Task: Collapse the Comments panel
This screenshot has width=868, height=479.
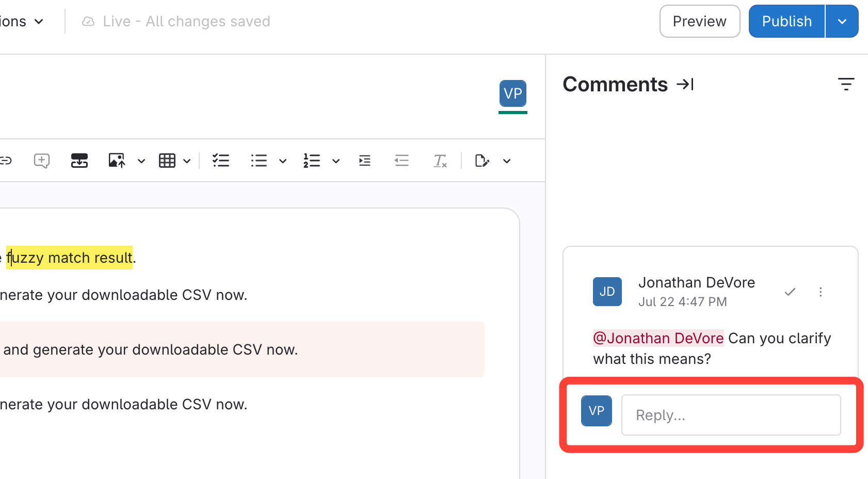Action: 685,84
